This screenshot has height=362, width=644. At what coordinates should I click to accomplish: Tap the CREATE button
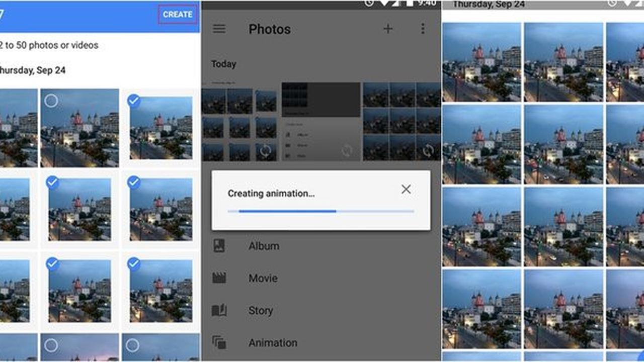[x=178, y=15]
